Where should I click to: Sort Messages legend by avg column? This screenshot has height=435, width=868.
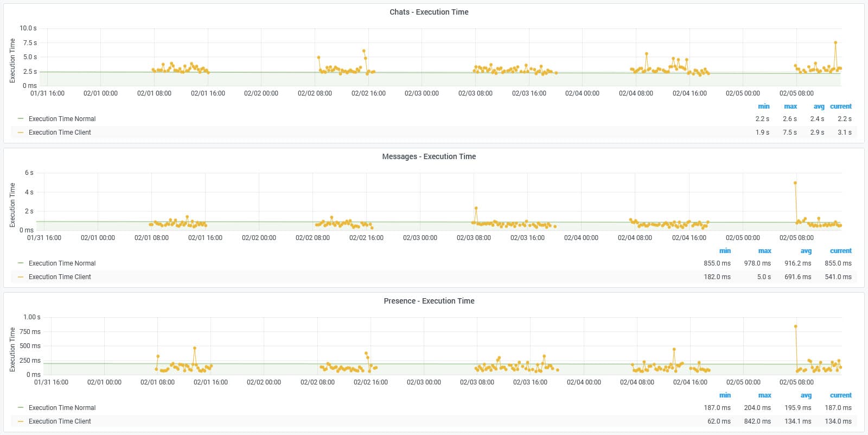point(806,251)
